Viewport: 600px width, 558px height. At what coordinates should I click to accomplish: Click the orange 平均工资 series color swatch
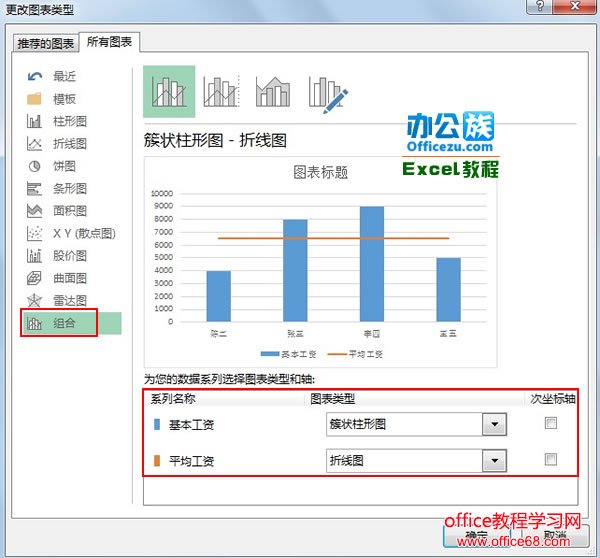click(157, 460)
